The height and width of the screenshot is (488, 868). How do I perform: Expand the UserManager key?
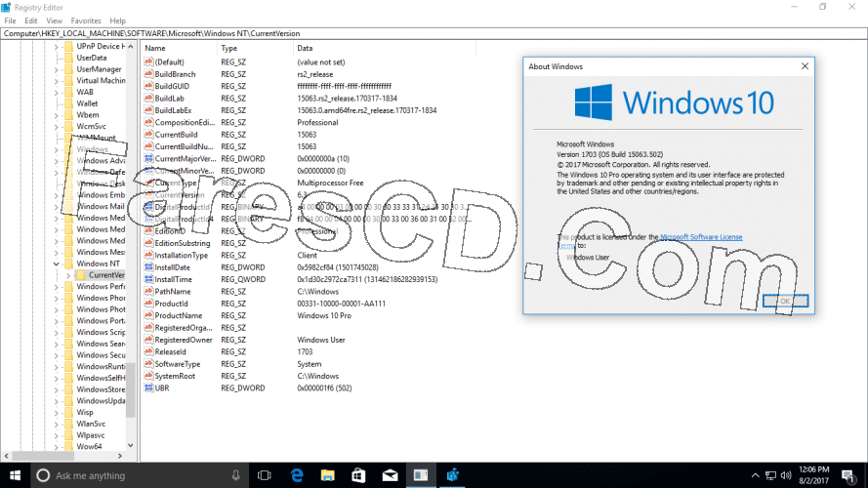tap(56, 69)
